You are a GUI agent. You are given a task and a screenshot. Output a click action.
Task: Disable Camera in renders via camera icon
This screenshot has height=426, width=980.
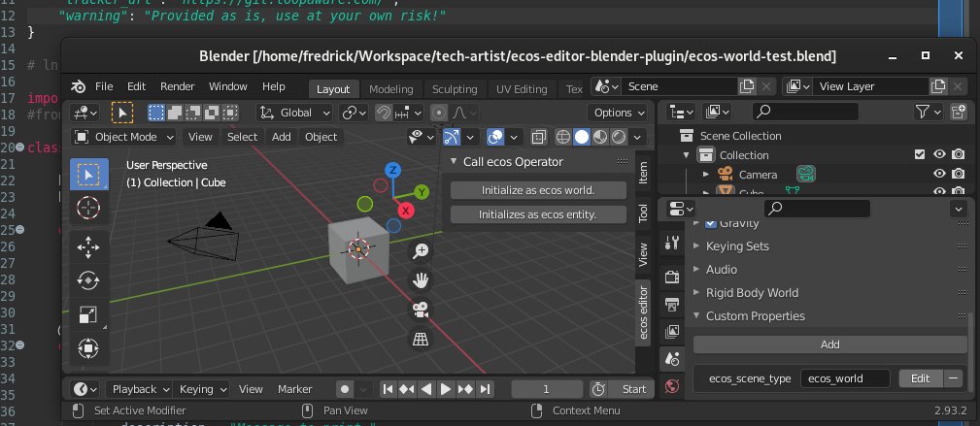[x=958, y=174]
